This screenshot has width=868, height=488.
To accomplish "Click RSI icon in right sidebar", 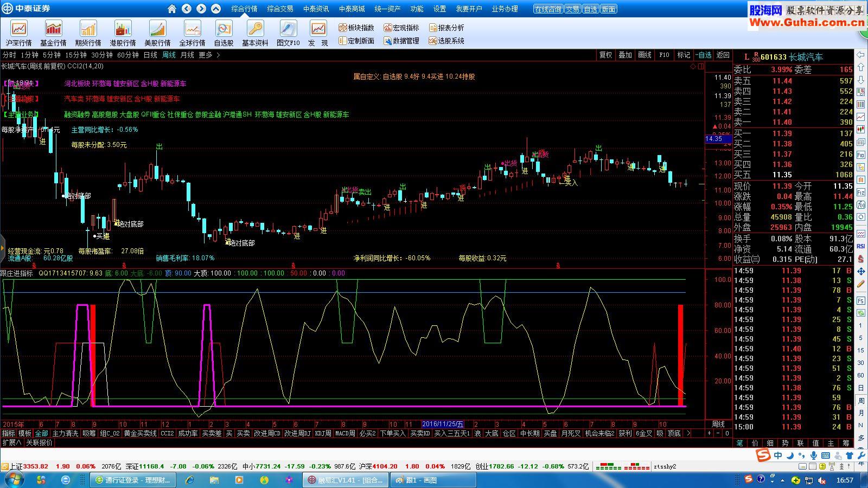I will pos(861,246).
